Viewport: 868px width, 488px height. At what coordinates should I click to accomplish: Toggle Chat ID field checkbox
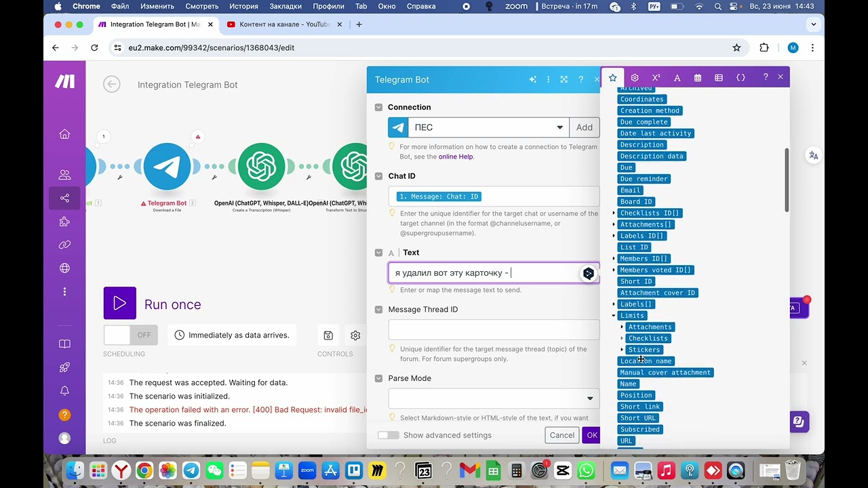click(379, 176)
